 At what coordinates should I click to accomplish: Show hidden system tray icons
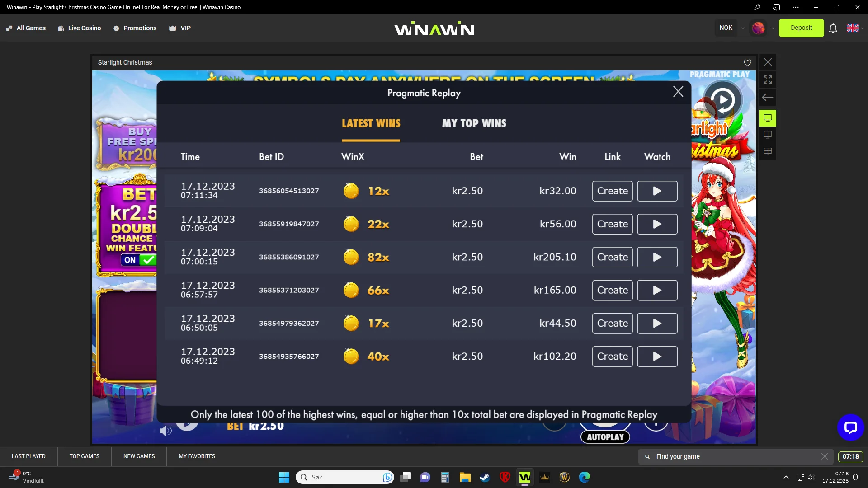(786, 477)
